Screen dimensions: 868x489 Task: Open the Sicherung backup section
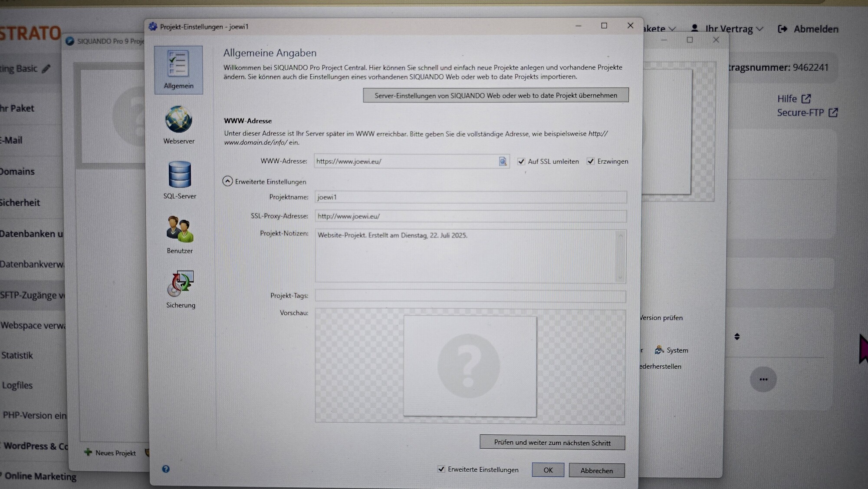point(181,289)
